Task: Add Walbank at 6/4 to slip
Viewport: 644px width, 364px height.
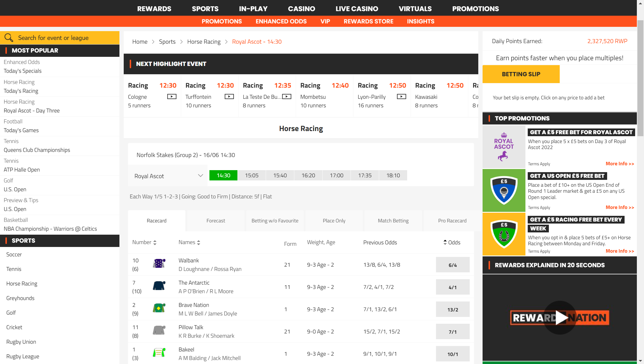Action: pyautogui.click(x=453, y=265)
